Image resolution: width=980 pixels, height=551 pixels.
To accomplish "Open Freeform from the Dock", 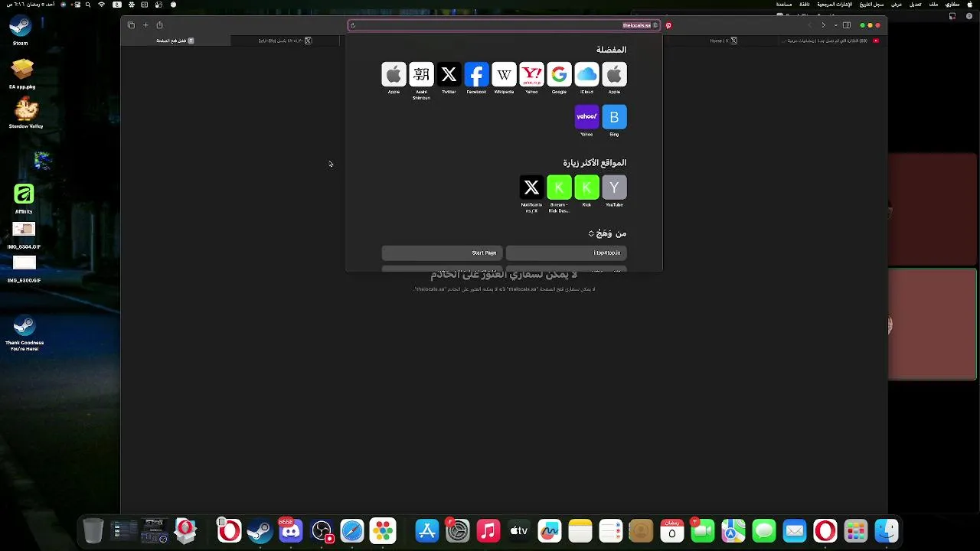I will [x=550, y=530].
